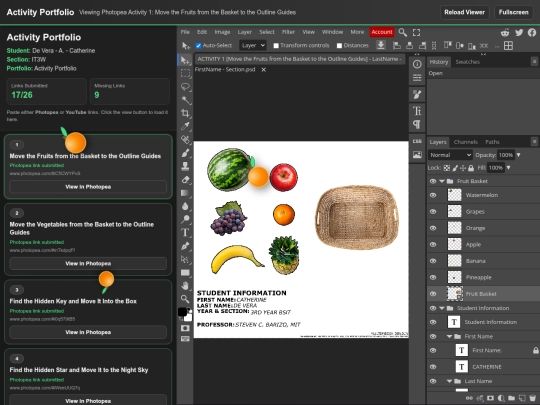Screen dimensions: 540x405
Task: Hide the Watermelon layer
Action: click(x=433, y=195)
